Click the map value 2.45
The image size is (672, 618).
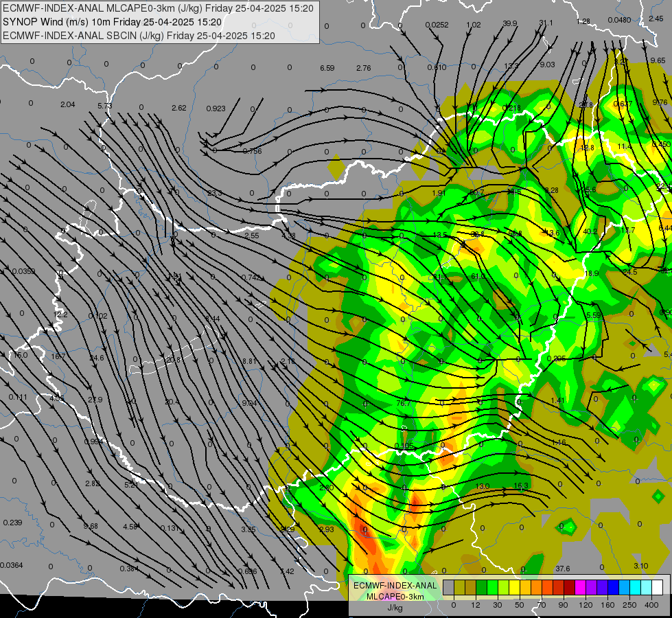click(x=656, y=19)
